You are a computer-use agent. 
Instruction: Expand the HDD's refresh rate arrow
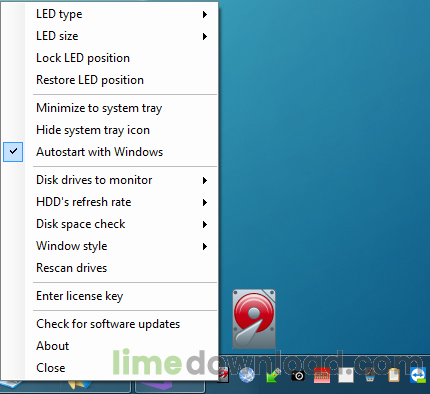tap(205, 202)
